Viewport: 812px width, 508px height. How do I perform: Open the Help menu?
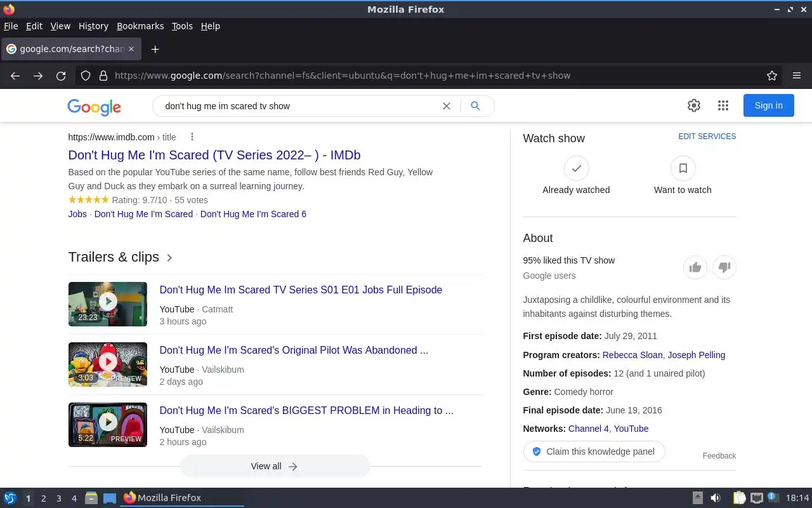(210, 26)
